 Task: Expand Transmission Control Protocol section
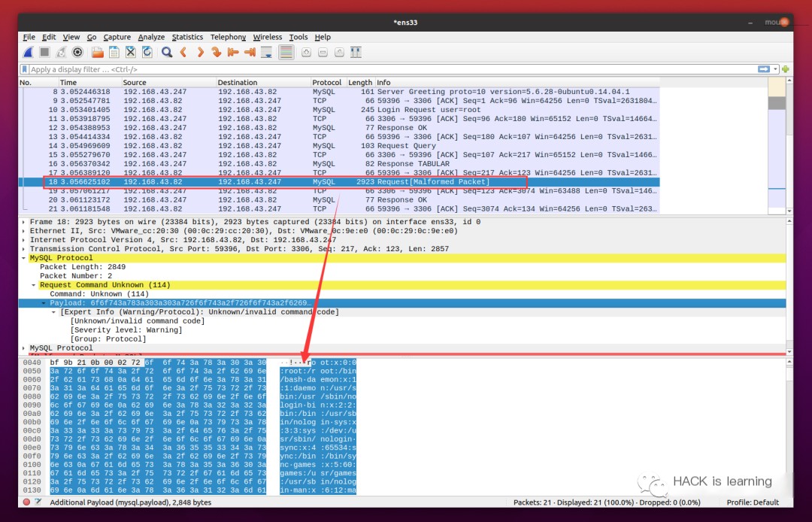click(24, 249)
